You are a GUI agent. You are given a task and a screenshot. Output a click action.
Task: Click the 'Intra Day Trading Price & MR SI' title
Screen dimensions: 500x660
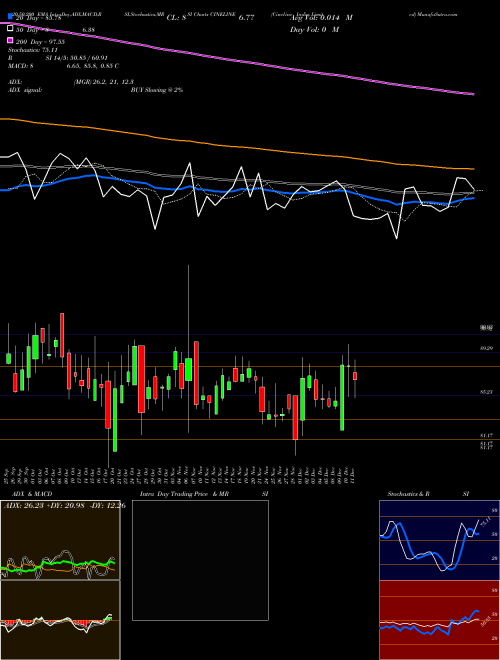[204, 494]
